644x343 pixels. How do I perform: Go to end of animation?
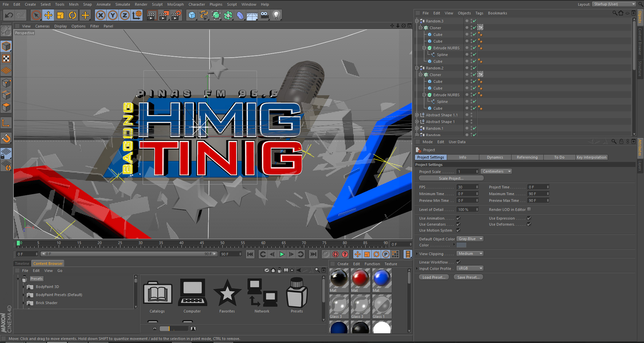(313, 254)
